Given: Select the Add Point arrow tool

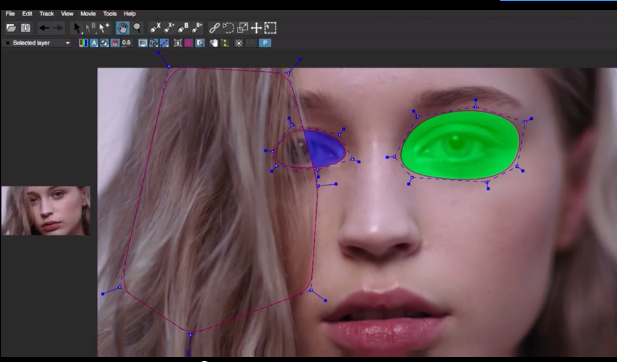Looking at the screenshot, I should tap(104, 28).
